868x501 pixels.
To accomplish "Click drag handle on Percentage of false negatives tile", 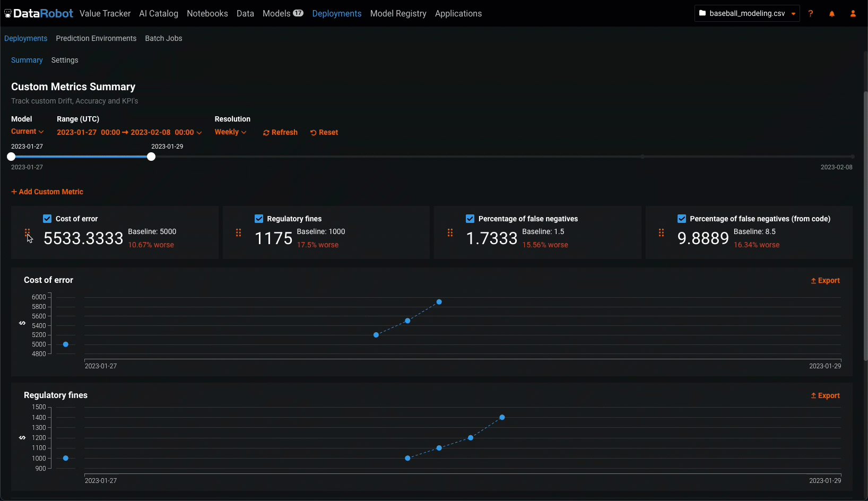I will (450, 232).
